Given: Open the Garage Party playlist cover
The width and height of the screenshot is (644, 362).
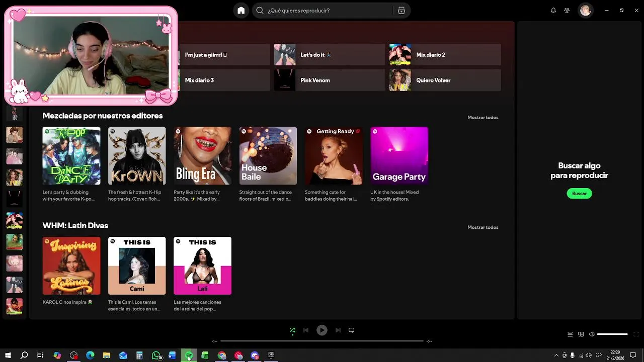Looking at the screenshot, I should point(399,156).
